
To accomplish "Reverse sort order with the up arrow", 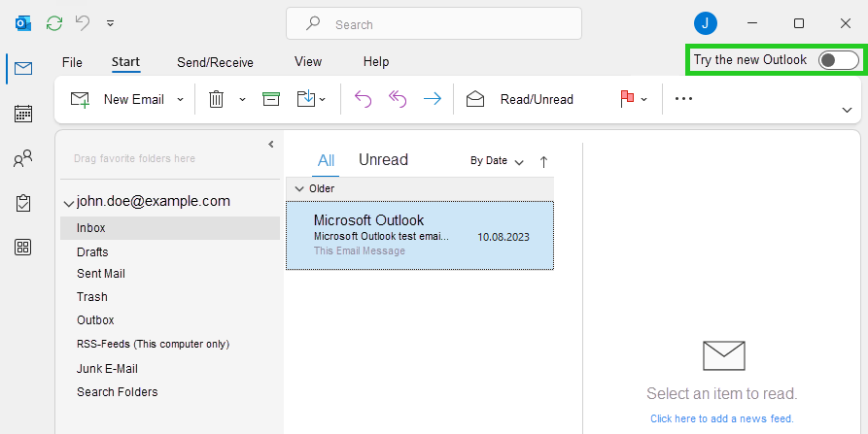I will pos(543,161).
